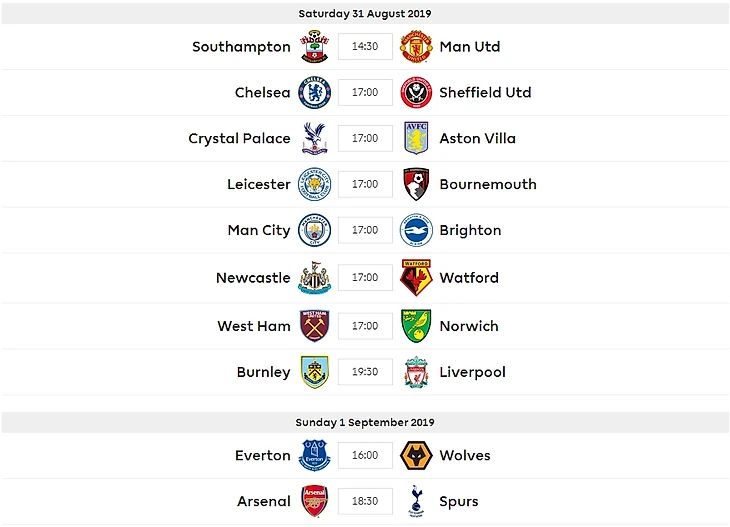Select the 19:30 Burnley kickoff box
The image size is (730, 527).
[365, 372]
